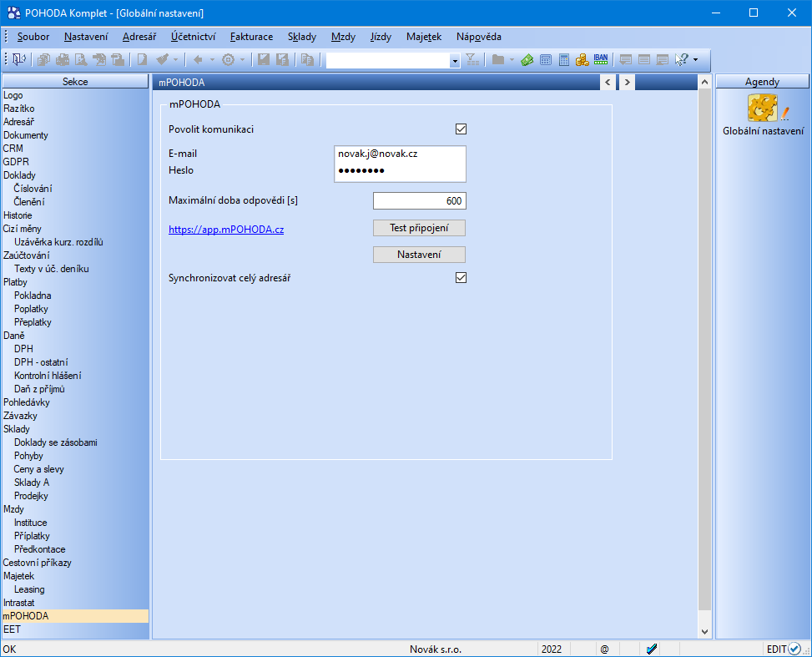Open the Nastavení menu
Screen dimensions: 812x657
pyautogui.click(x=86, y=37)
